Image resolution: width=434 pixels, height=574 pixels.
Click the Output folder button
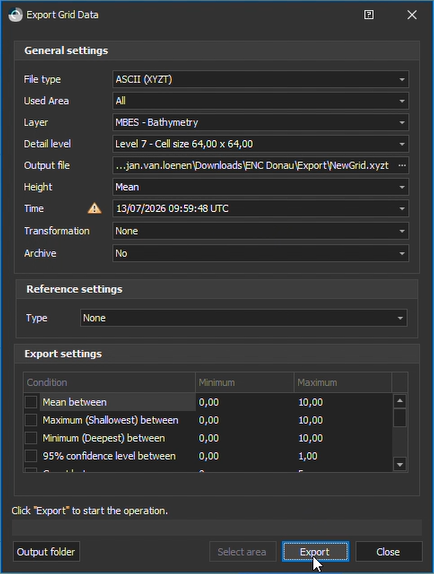tap(46, 552)
